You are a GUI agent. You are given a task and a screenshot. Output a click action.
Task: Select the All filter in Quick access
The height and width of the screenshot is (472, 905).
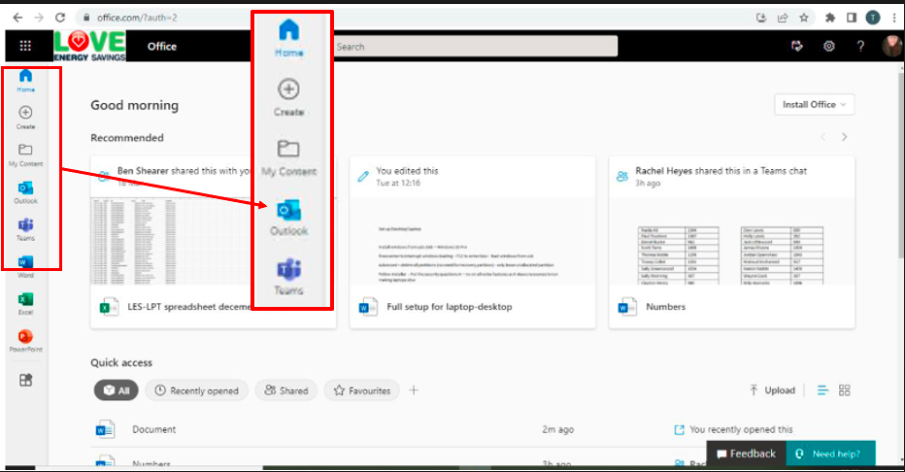point(116,391)
